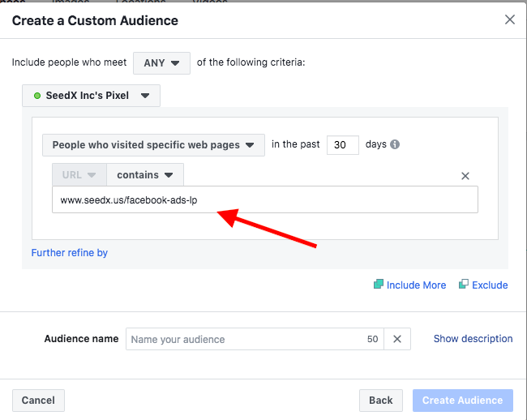Close the Create a Custom Audience dialog

(x=510, y=19)
